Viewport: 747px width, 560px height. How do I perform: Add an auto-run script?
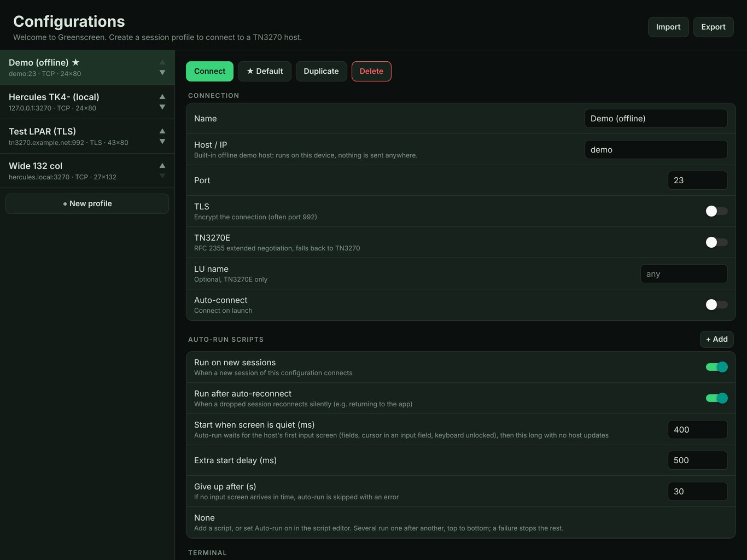point(716,339)
